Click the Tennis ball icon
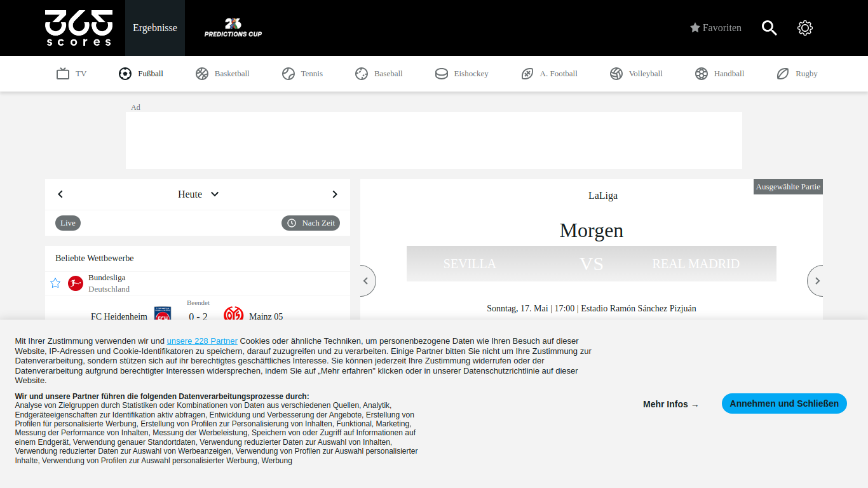 (x=288, y=74)
